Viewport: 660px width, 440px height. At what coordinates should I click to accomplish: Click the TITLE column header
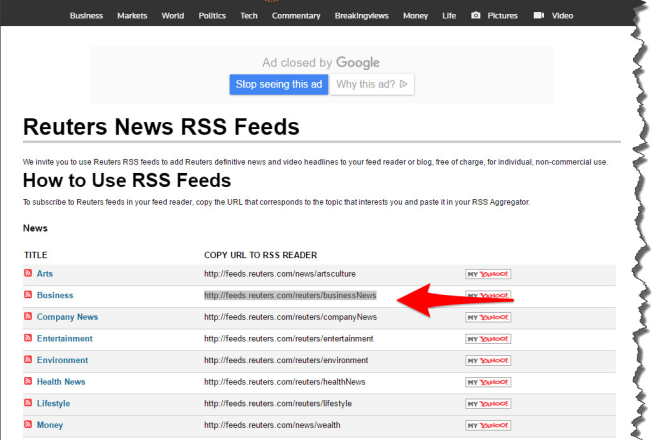[36, 255]
